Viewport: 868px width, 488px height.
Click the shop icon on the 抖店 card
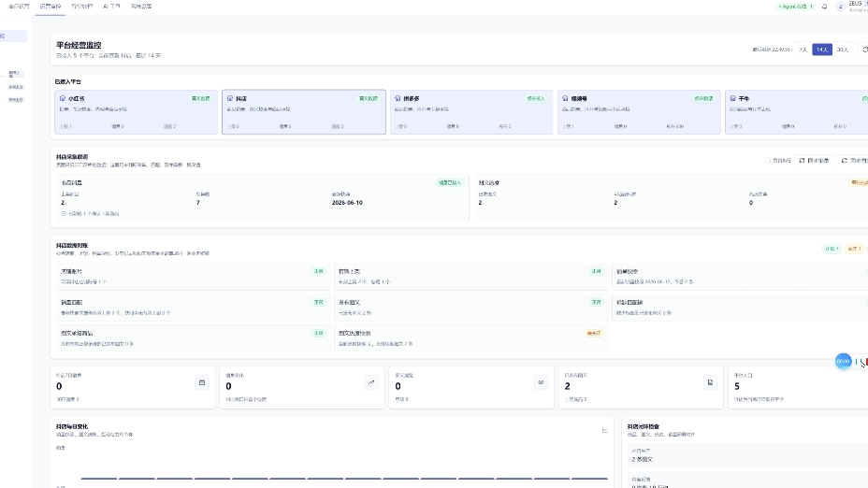coord(230,98)
